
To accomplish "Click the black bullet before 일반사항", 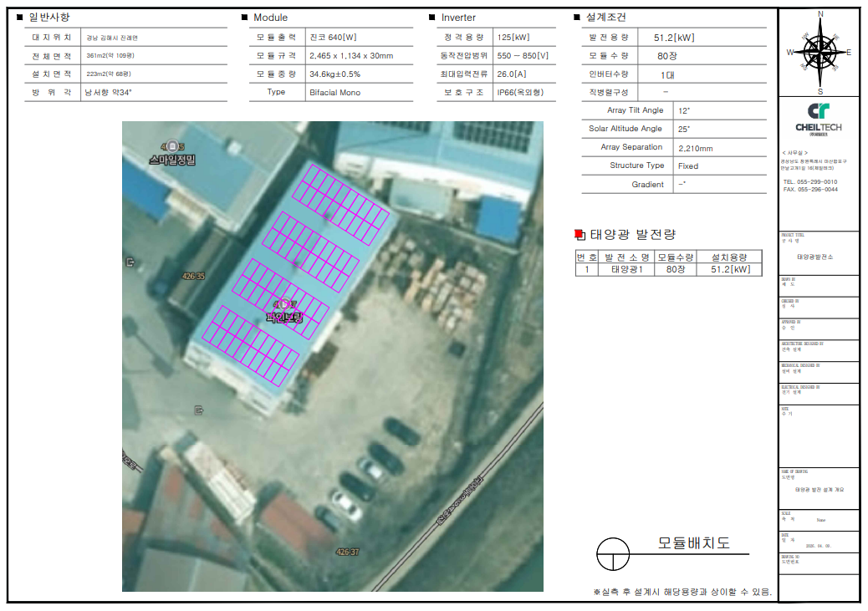I will 20,17.
